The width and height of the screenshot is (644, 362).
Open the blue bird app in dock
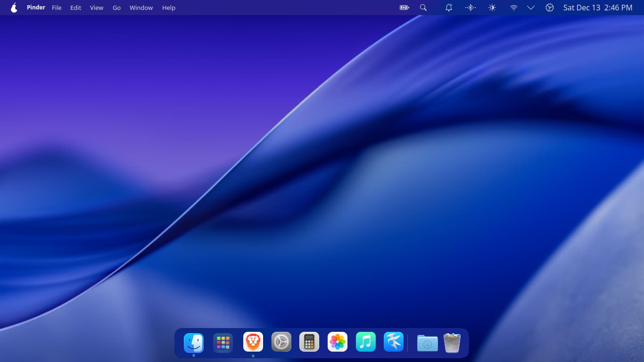coord(394,342)
